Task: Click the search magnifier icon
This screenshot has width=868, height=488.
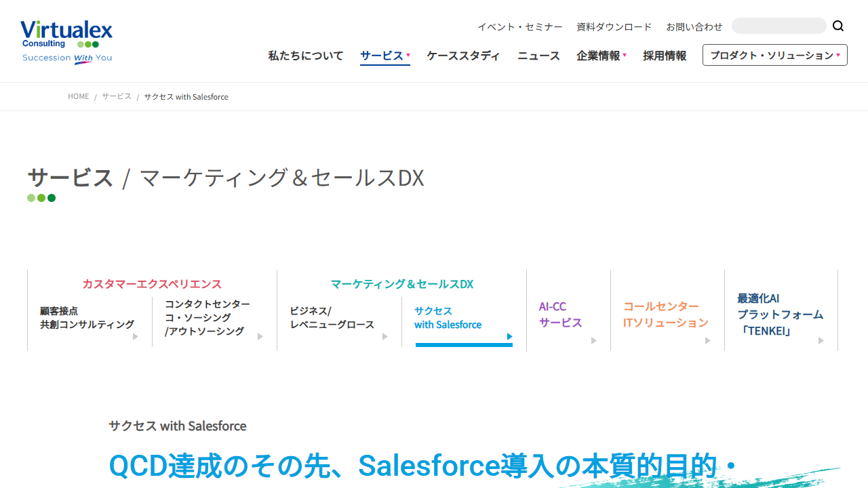Action: tap(838, 26)
